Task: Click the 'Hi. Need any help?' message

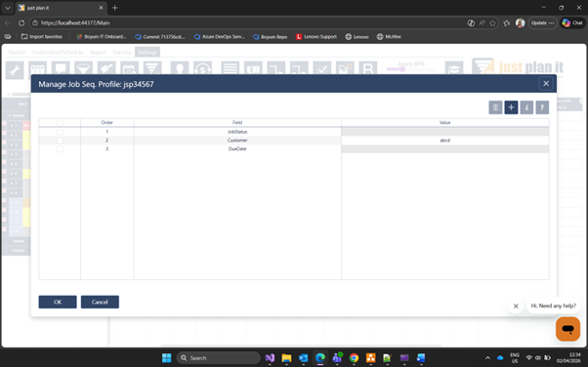Action: [553, 306]
